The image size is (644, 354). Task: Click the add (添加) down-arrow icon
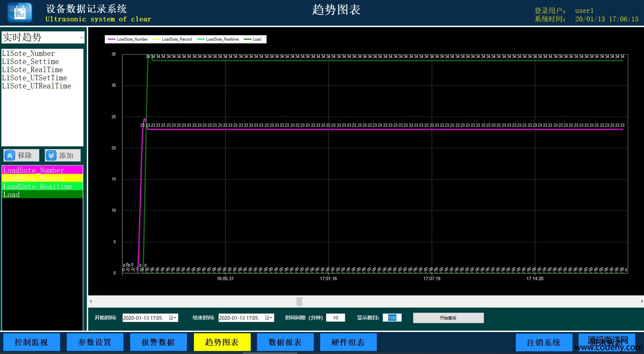click(x=51, y=155)
